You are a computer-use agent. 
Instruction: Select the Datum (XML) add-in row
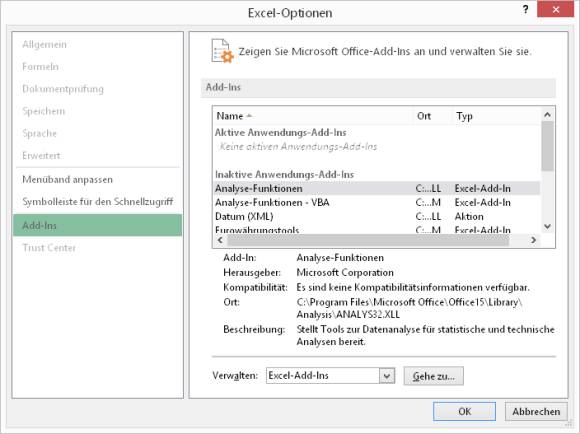[x=377, y=216]
